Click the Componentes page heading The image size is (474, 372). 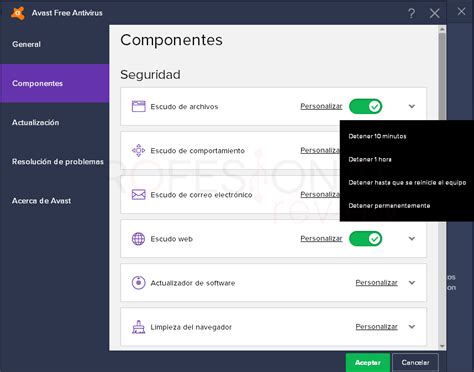pyautogui.click(x=171, y=40)
